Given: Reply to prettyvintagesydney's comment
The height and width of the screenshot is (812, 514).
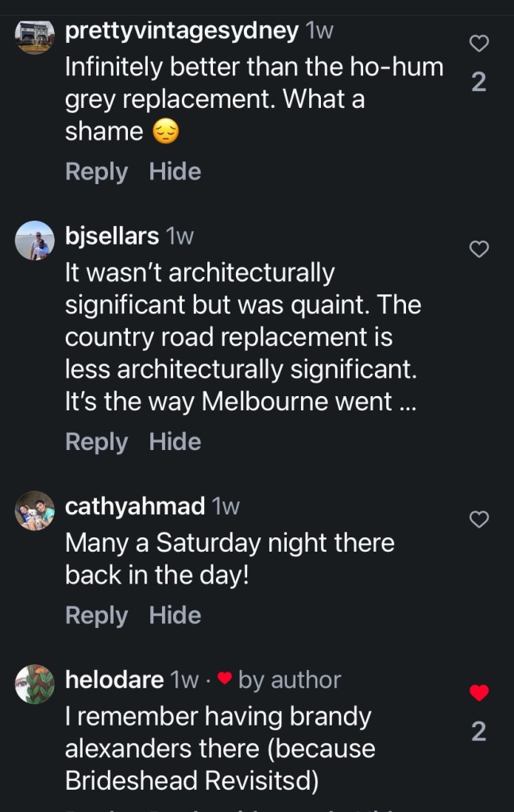Looking at the screenshot, I should click(96, 171).
